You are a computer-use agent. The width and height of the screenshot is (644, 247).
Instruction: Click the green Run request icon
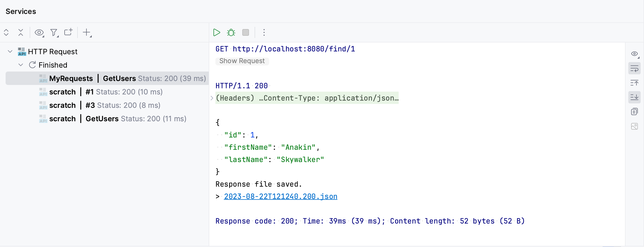(x=217, y=32)
